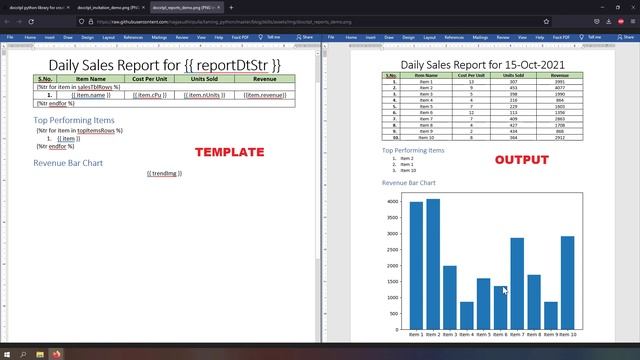
Task: Open File Explorer from the taskbar
Action: pyautogui.click(x=40, y=354)
